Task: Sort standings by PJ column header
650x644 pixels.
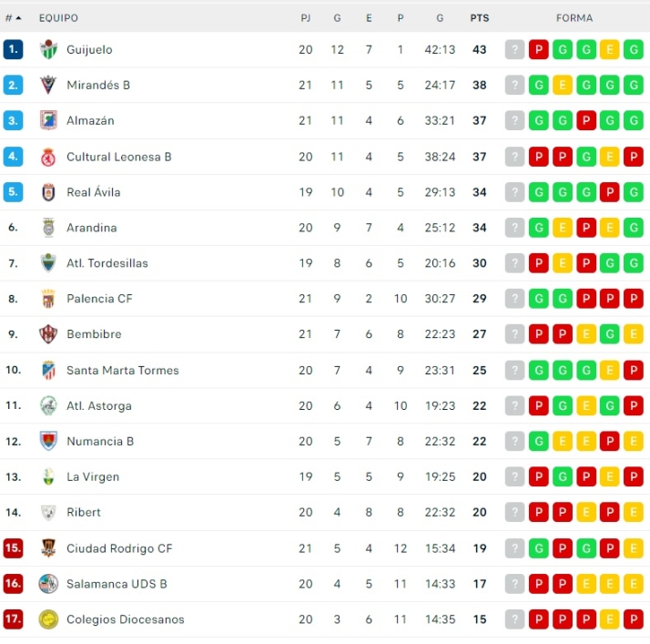Action: coord(306,18)
